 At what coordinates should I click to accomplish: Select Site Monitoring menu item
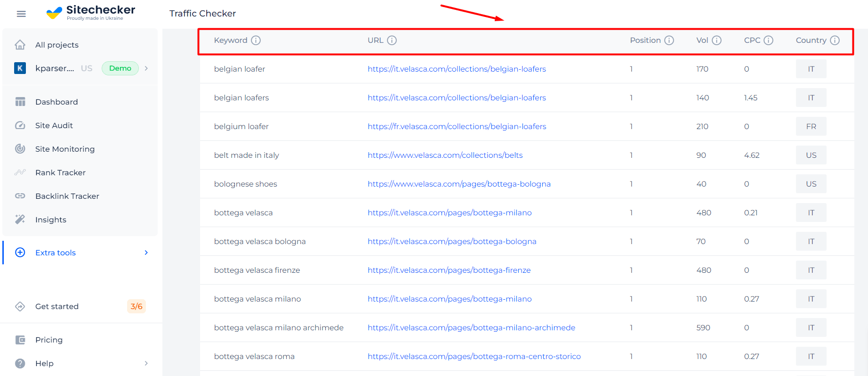pos(65,149)
